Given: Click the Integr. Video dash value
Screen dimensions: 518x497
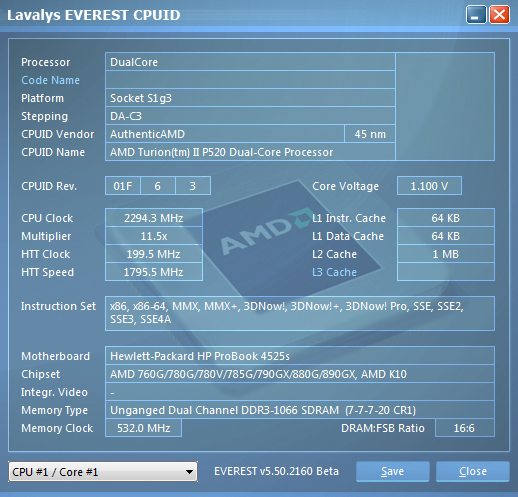Looking at the screenshot, I should coord(300,392).
